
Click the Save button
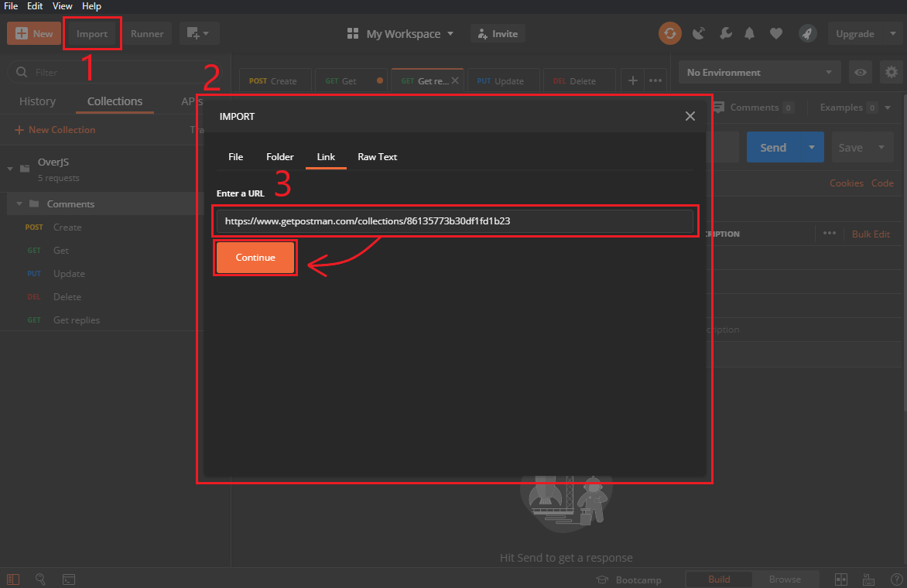pos(851,148)
